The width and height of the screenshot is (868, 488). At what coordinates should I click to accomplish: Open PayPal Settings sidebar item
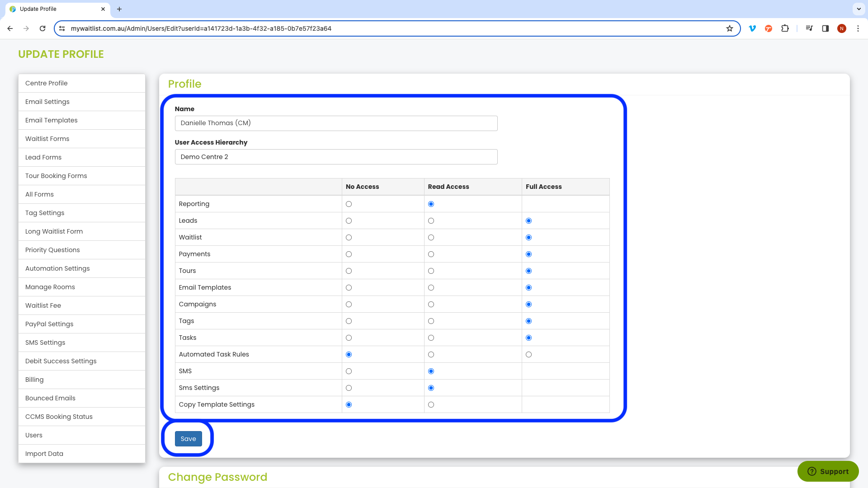pyautogui.click(x=82, y=324)
